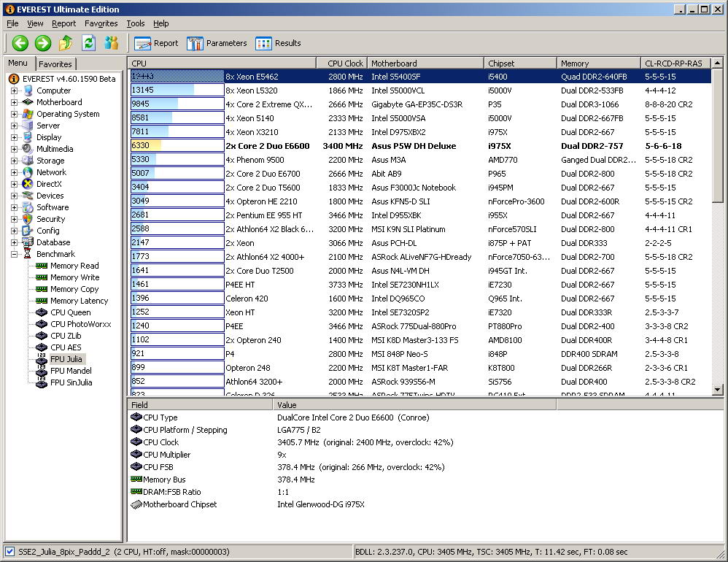The image size is (728, 562).
Task: Open the FPU SinJulia benchmark
Action: pyautogui.click(x=71, y=382)
